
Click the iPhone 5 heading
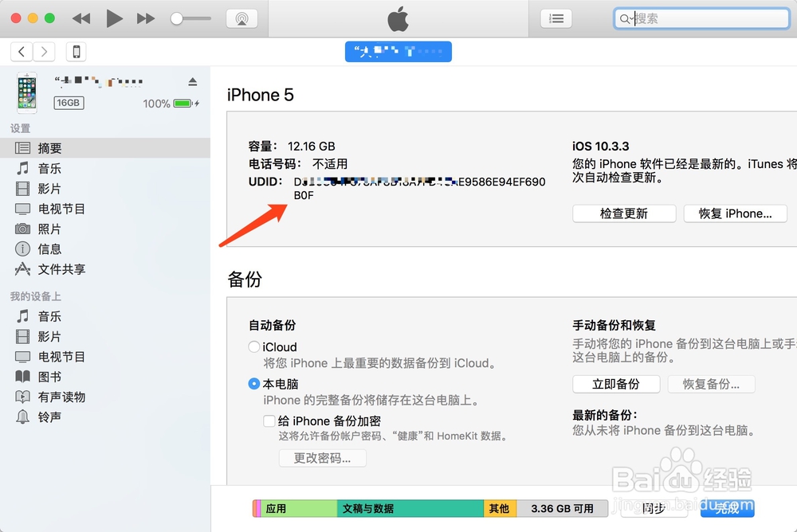[x=261, y=95]
